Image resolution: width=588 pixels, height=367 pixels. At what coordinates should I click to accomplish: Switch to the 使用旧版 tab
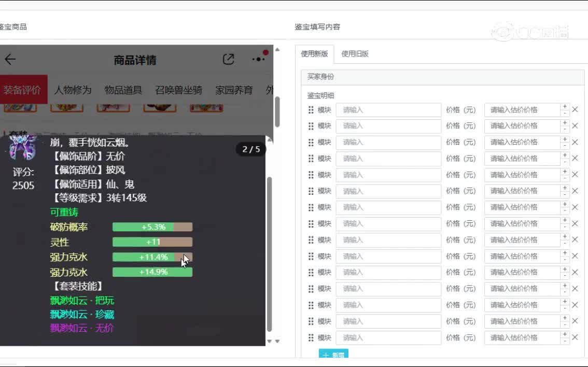click(355, 54)
